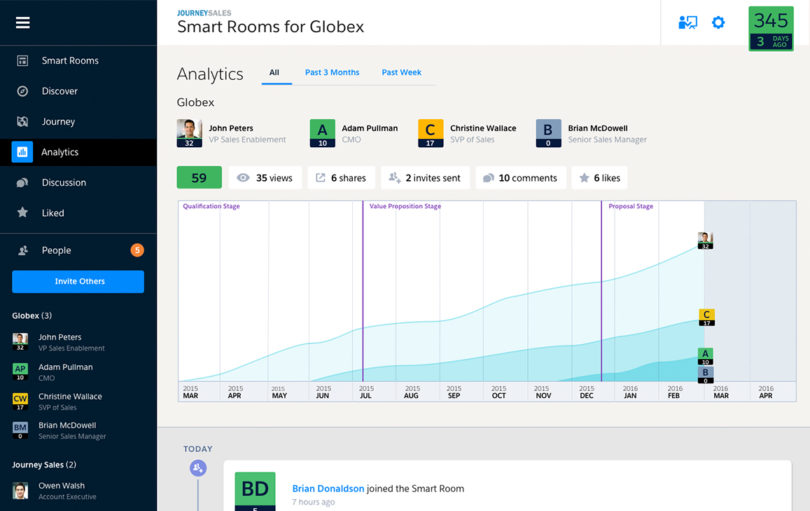
Task: Open settings gear icon in header
Action: click(x=718, y=23)
